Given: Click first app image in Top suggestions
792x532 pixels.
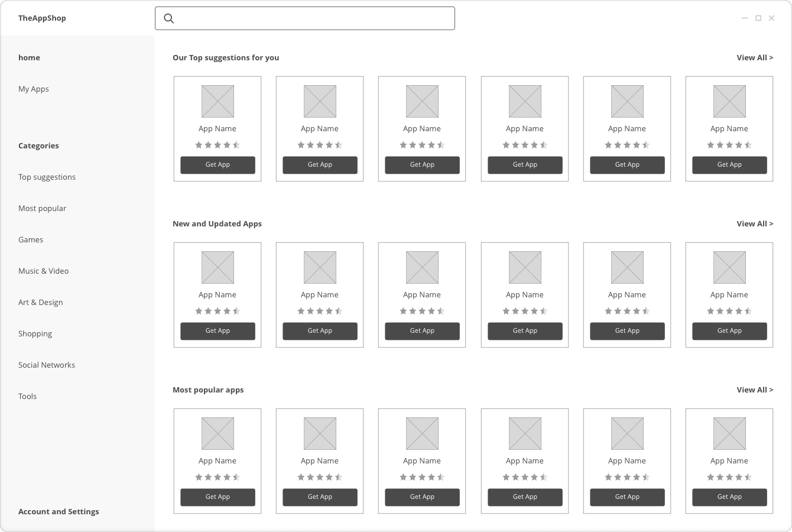Looking at the screenshot, I should (x=218, y=101).
